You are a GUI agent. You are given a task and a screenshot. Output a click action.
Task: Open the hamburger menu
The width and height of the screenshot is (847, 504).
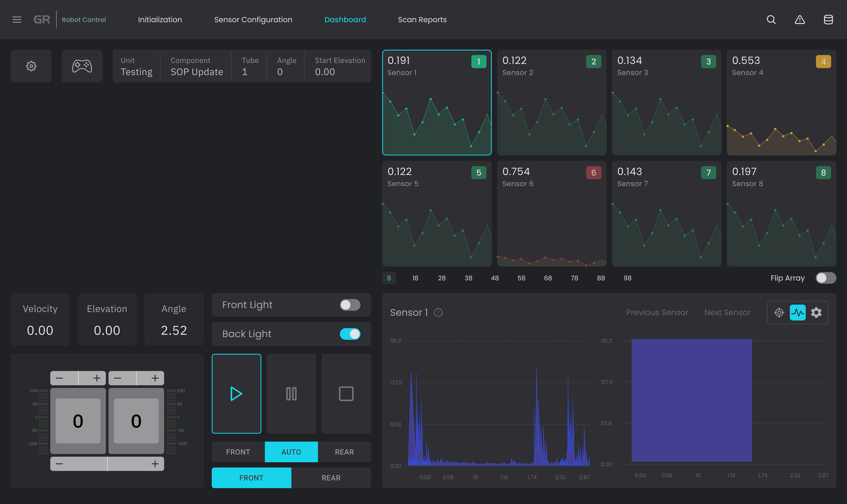click(x=17, y=20)
